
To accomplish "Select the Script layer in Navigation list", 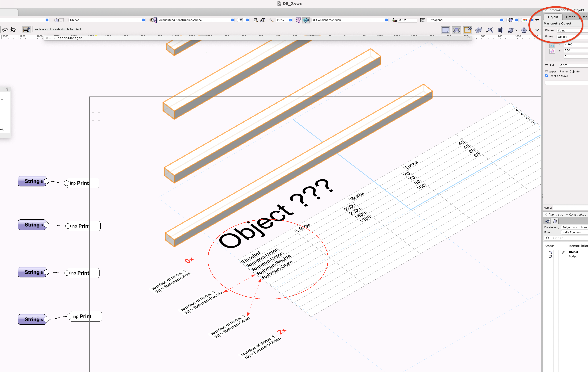I will 573,256.
